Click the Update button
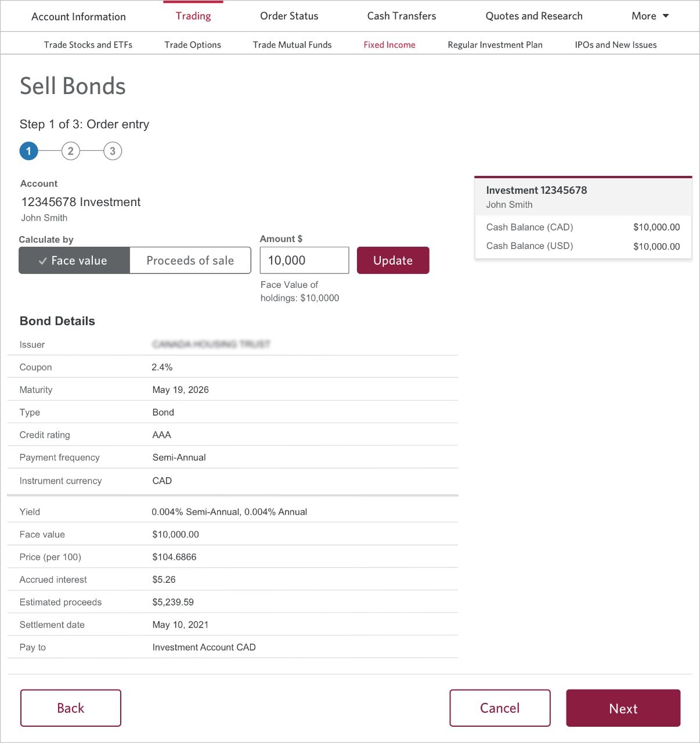Viewport: 700px width, 743px height. (393, 260)
